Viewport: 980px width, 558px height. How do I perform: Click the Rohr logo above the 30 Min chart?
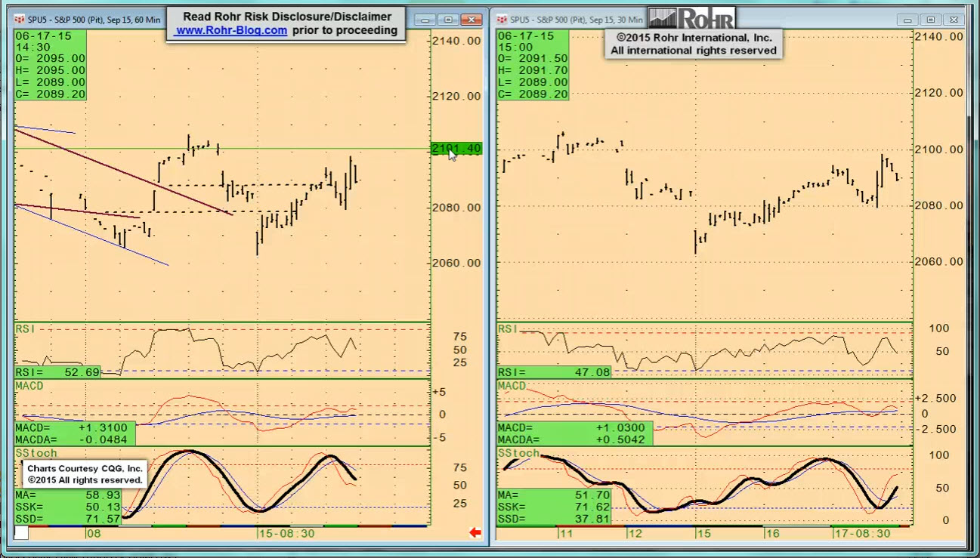point(691,18)
